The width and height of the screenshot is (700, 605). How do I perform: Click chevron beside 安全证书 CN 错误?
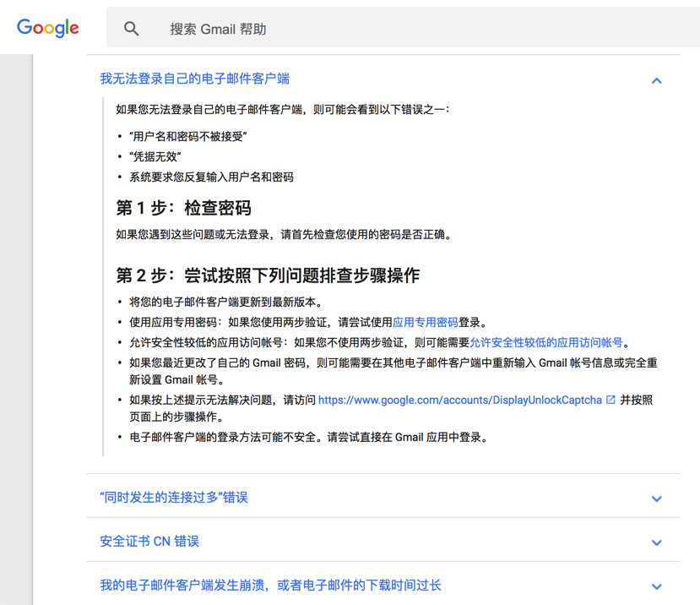coord(656,542)
